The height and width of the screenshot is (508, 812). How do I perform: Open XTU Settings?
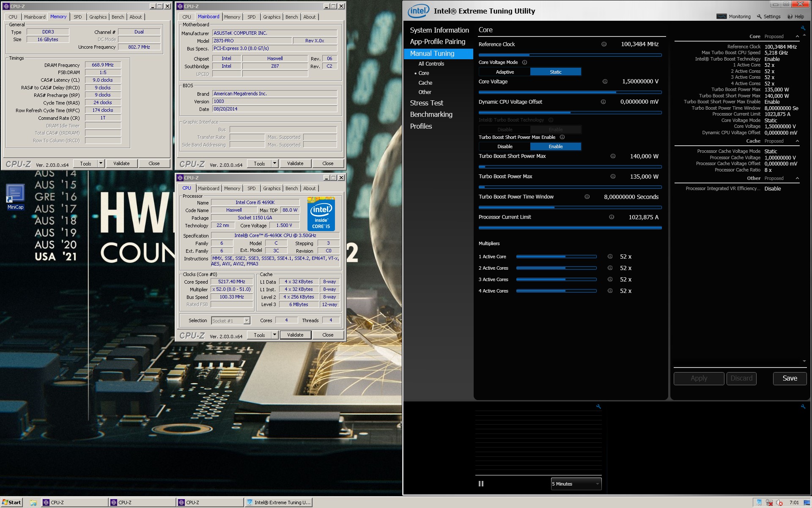[768, 17]
